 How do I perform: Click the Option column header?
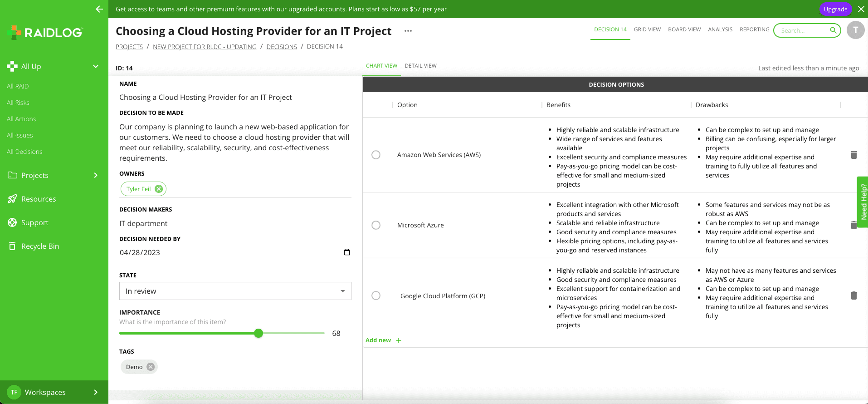(x=407, y=105)
